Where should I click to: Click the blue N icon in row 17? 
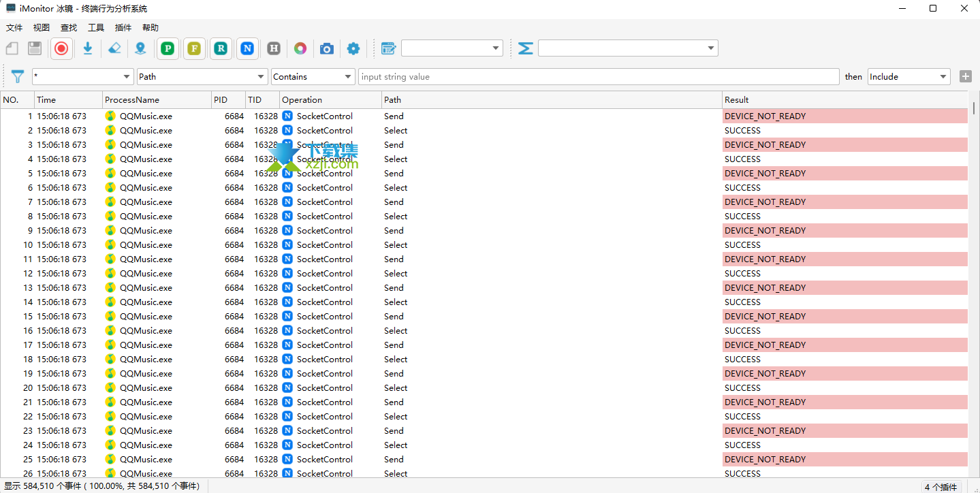tap(287, 345)
